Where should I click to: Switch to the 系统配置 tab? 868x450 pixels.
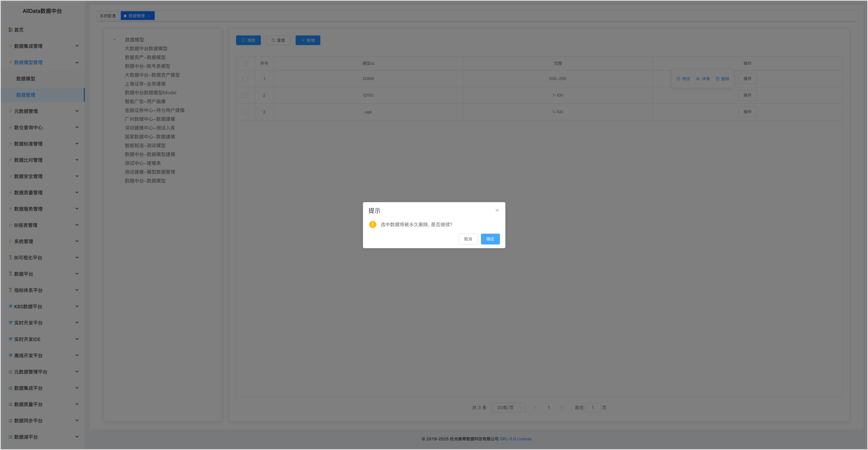(x=108, y=16)
